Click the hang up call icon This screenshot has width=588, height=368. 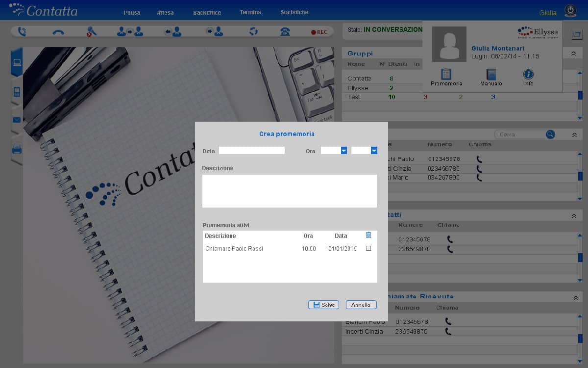pos(58,32)
